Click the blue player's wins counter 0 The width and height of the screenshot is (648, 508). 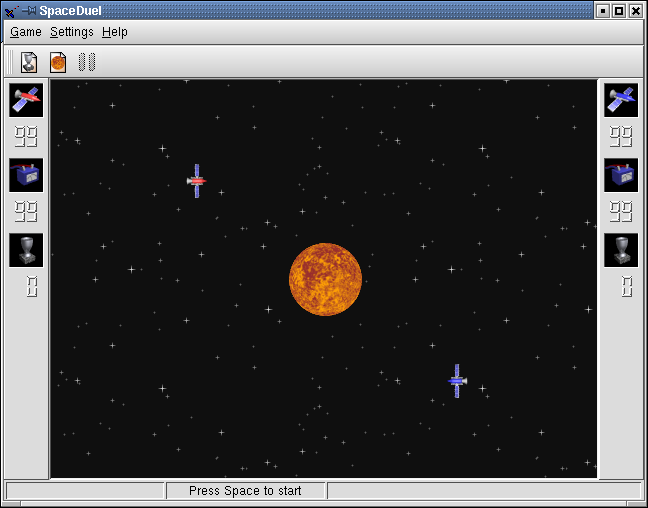627,286
